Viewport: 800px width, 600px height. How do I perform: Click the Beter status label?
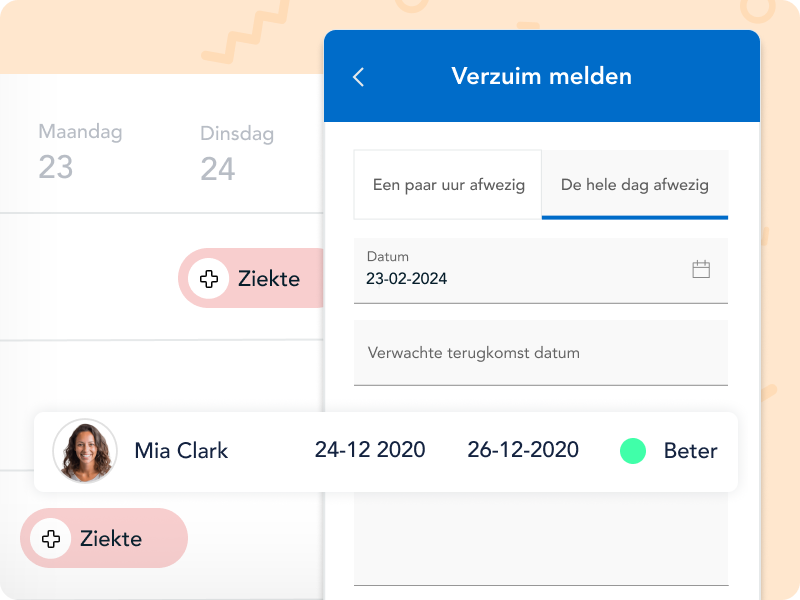[x=690, y=451]
